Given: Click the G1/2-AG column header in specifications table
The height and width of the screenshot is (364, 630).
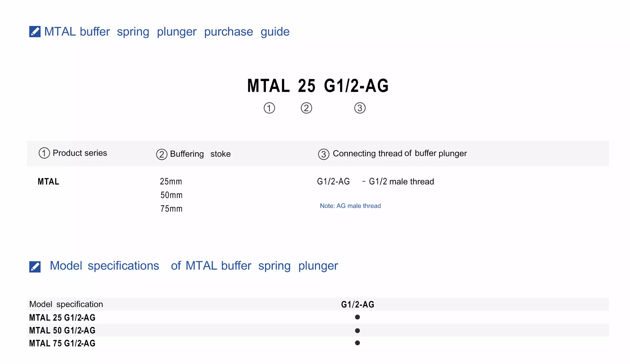Looking at the screenshot, I should pos(358,304).
